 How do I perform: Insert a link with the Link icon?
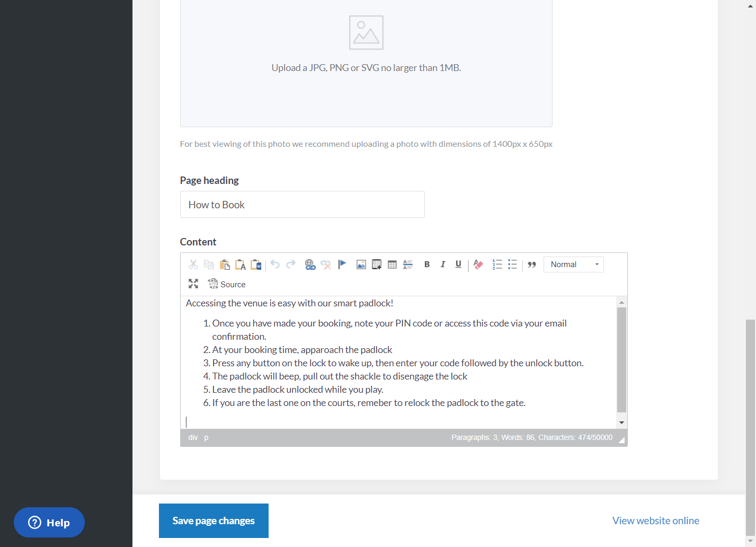point(310,264)
